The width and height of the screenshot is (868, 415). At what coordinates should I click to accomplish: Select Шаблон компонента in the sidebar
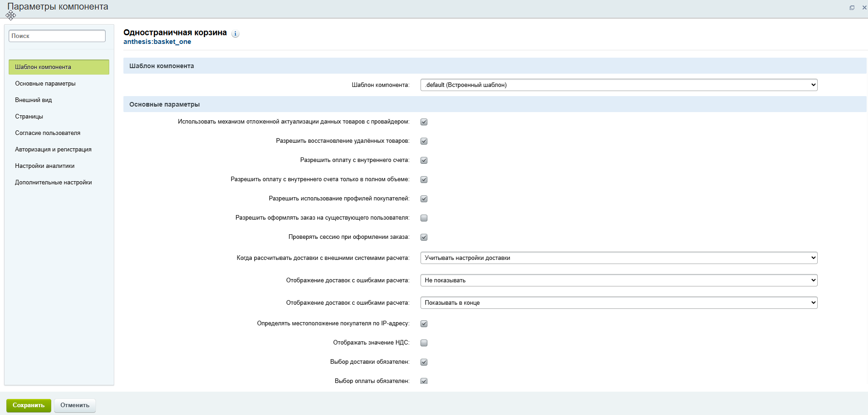pos(59,67)
